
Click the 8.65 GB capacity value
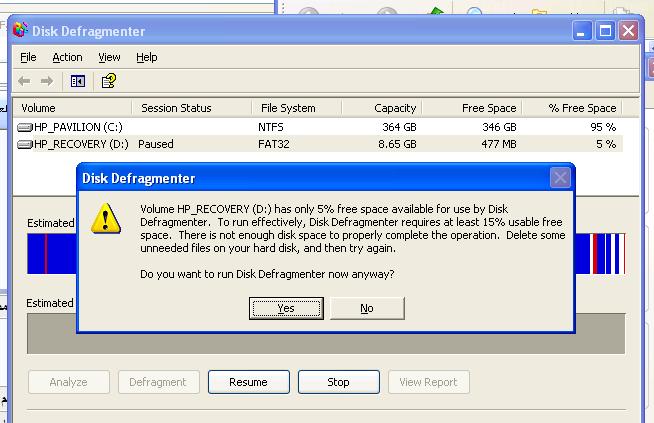point(397,144)
